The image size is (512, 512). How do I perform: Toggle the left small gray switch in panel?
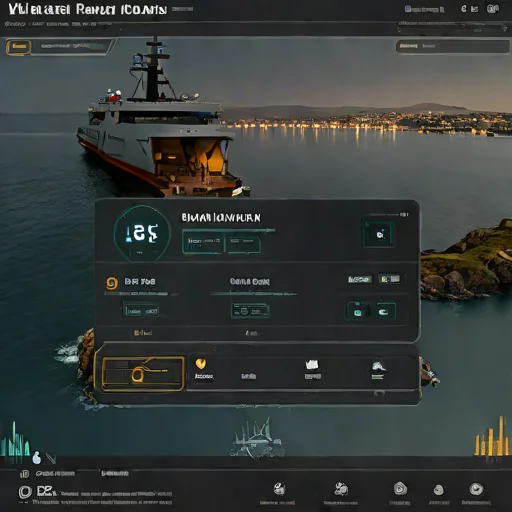pyautogui.click(x=360, y=279)
